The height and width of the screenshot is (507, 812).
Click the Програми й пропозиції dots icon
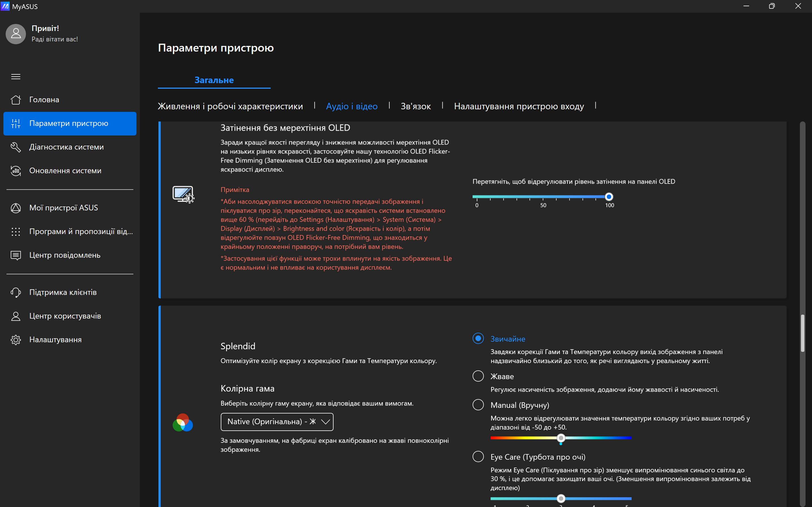pos(16,231)
